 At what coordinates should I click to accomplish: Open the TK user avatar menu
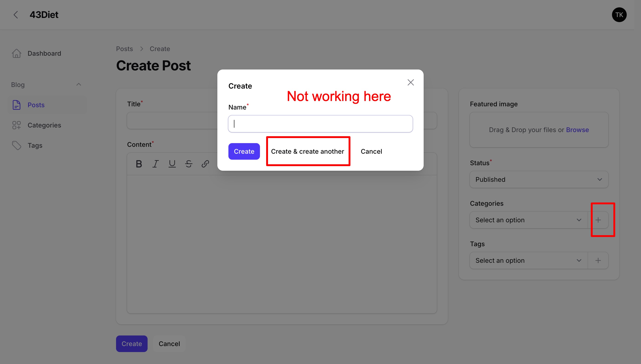click(619, 15)
